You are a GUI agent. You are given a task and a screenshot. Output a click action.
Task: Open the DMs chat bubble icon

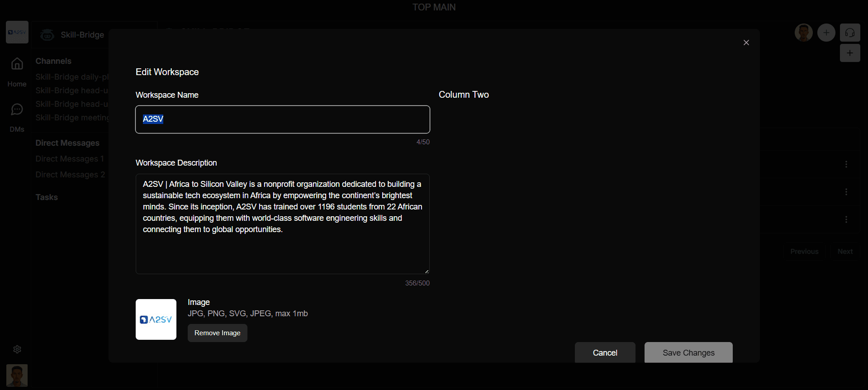point(17,109)
